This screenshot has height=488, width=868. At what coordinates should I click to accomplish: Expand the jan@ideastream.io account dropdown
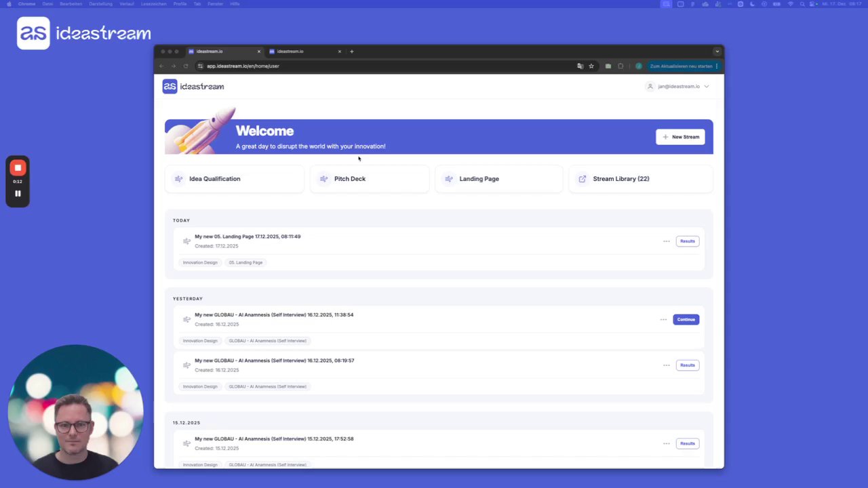(707, 86)
